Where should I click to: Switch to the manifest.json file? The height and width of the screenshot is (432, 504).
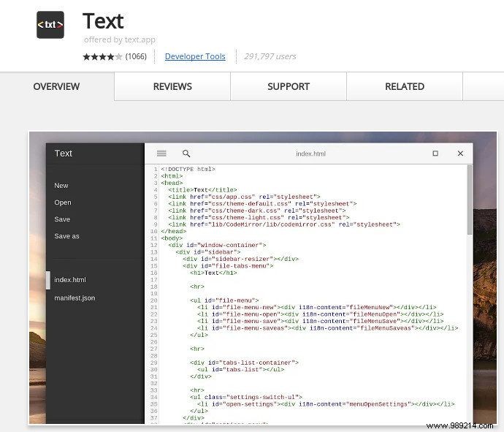(x=75, y=298)
